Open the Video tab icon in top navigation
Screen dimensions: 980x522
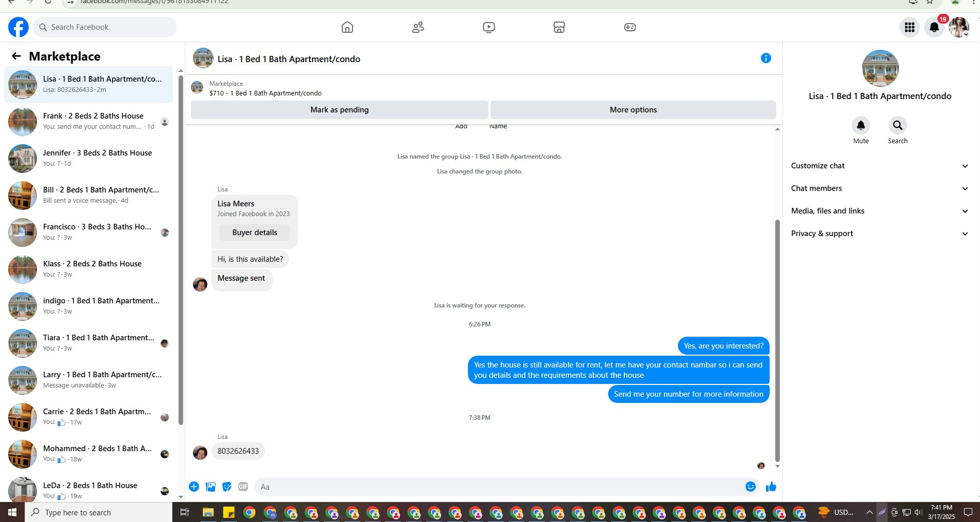point(489,27)
